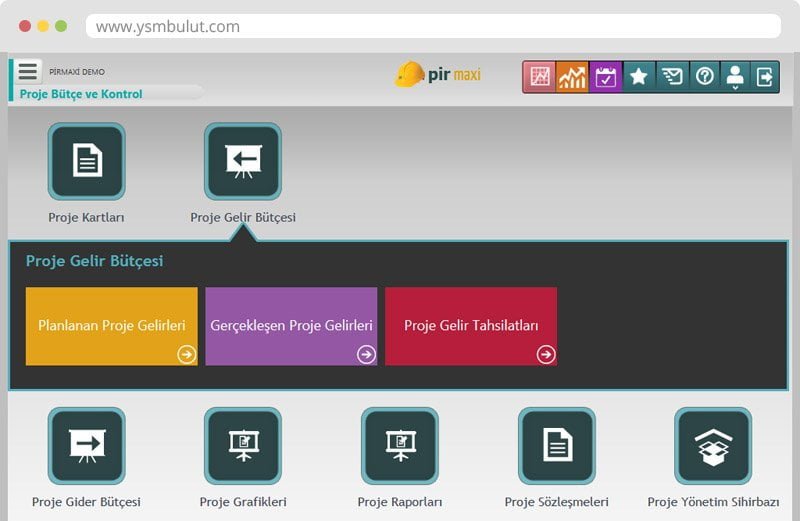The image size is (800, 521).
Task: Click the question mark help icon
Action: tap(704, 77)
